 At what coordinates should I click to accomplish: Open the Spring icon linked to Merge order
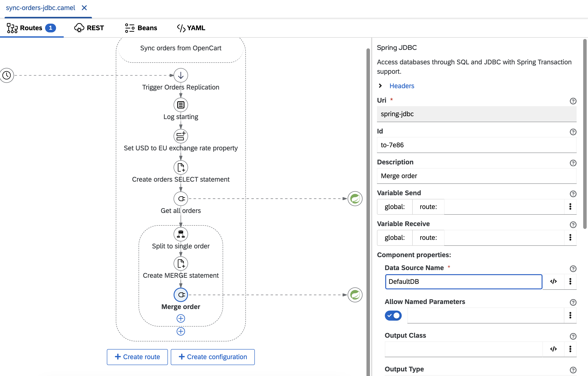click(x=355, y=295)
